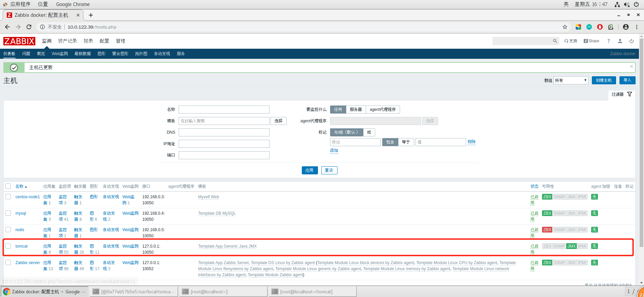Click the 移除 tag link
Image resolution: width=644 pixels, height=297 pixels.
[471, 142]
